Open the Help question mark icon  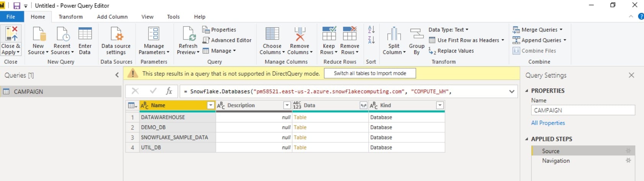[x=641, y=16]
